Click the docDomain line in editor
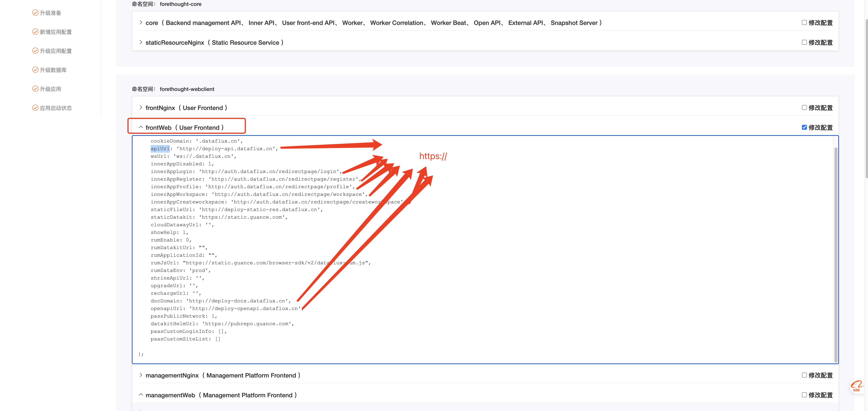 (221, 301)
